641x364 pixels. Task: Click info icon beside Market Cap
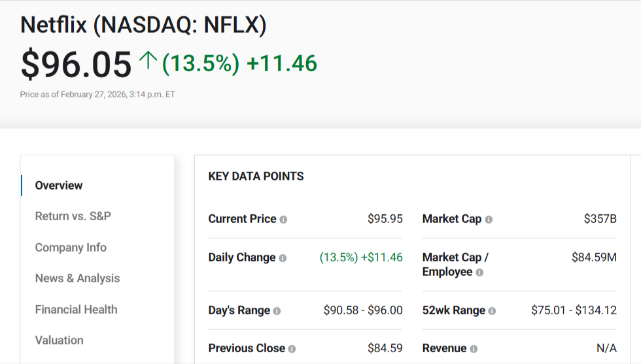(x=489, y=220)
